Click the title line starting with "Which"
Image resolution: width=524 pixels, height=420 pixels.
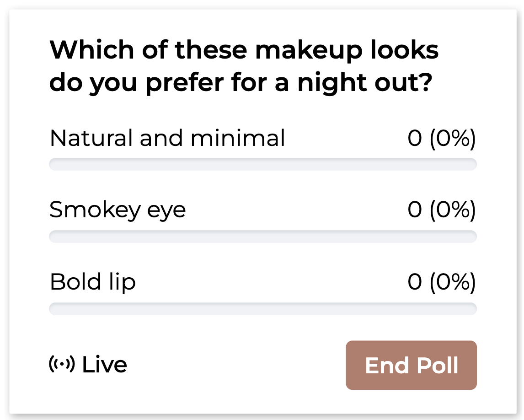tap(244, 50)
